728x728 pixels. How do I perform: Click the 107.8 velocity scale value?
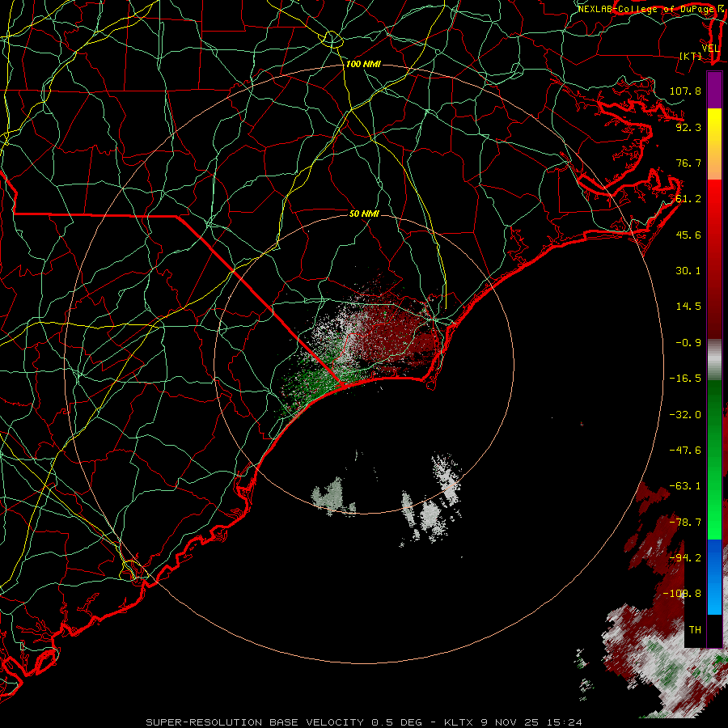point(685,91)
